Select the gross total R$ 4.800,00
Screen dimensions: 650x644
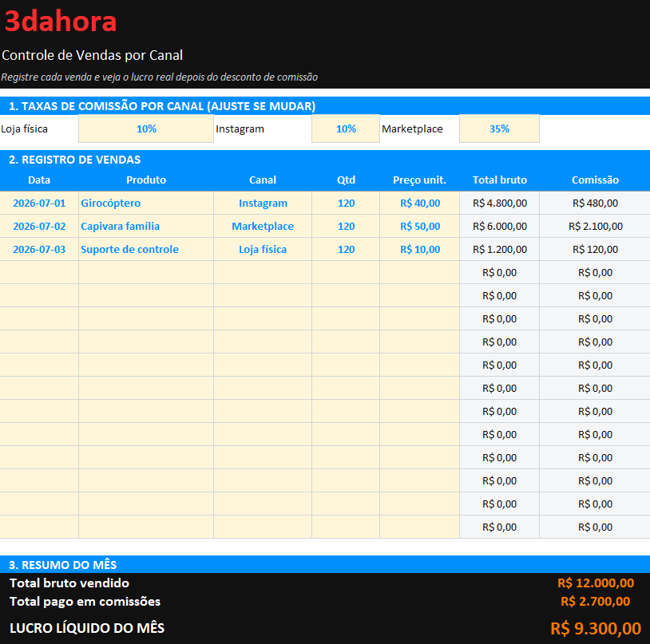[500, 203]
